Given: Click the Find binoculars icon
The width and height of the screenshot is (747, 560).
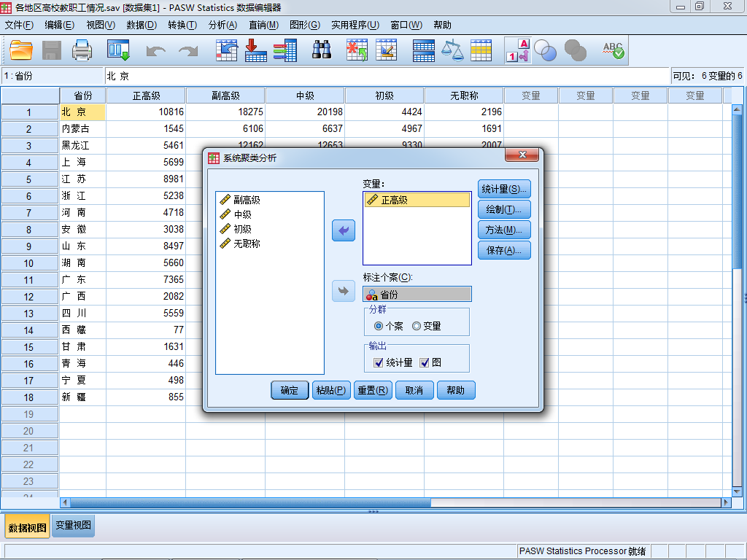Looking at the screenshot, I should point(322,50).
